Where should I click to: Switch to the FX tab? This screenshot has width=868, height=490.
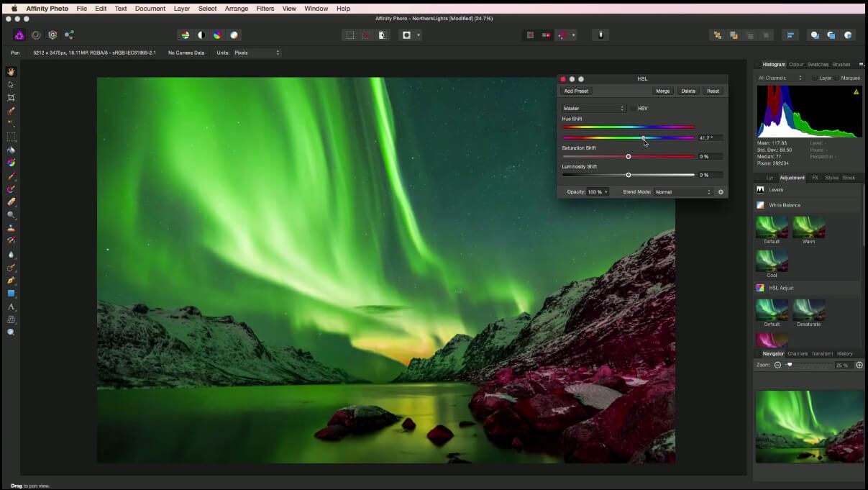coord(815,177)
